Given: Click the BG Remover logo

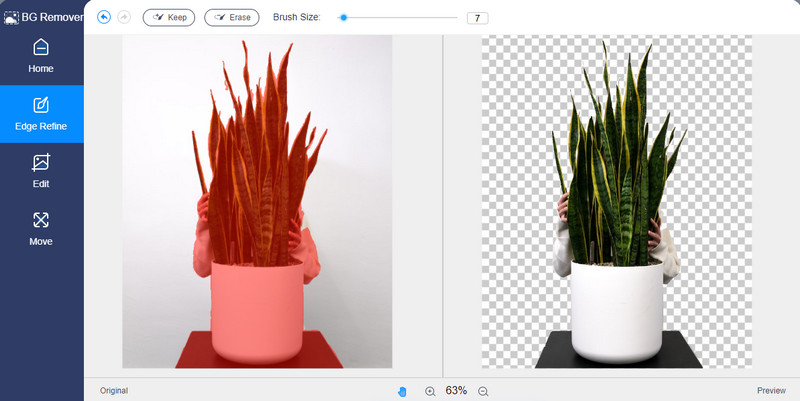Looking at the screenshot, I should [42, 17].
